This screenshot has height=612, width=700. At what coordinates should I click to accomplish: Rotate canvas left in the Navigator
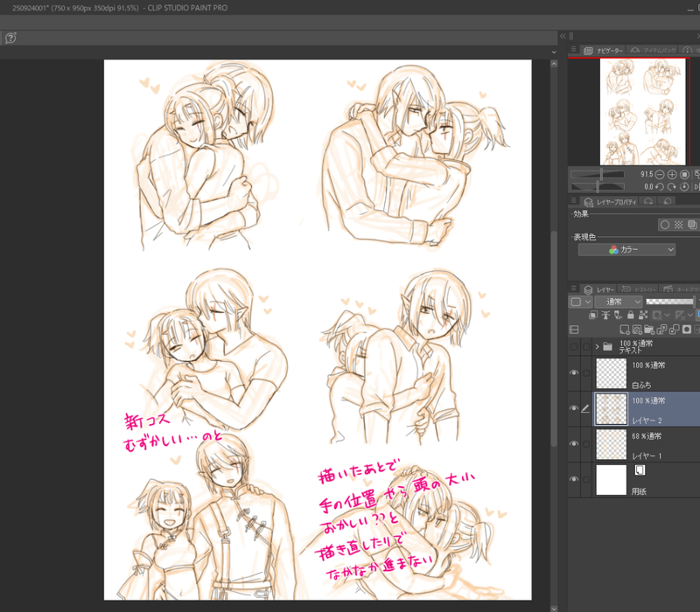coord(660,186)
